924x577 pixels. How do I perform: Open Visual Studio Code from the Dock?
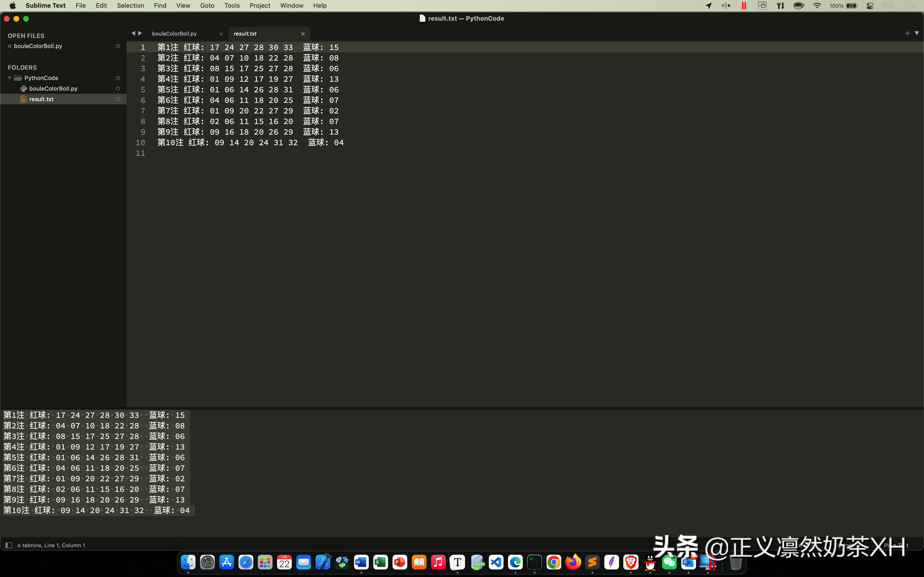(x=496, y=562)
